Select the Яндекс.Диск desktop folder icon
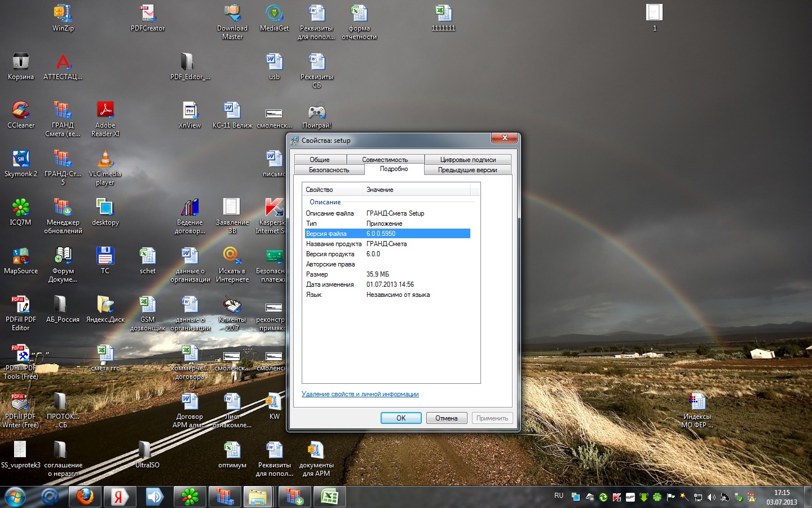Viewport: 812px width, 508px height. [x=105, y=309]
